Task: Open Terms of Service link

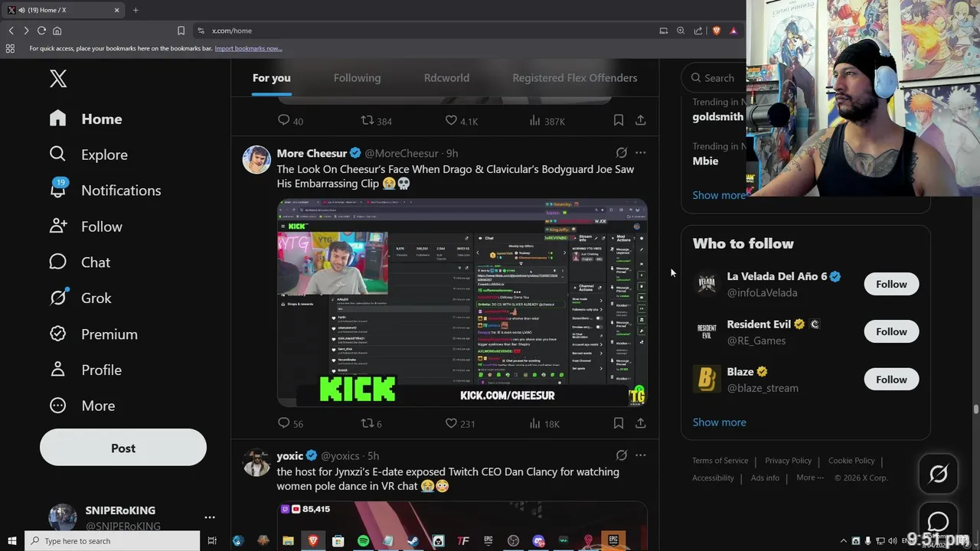Action: tap(720, 461)
